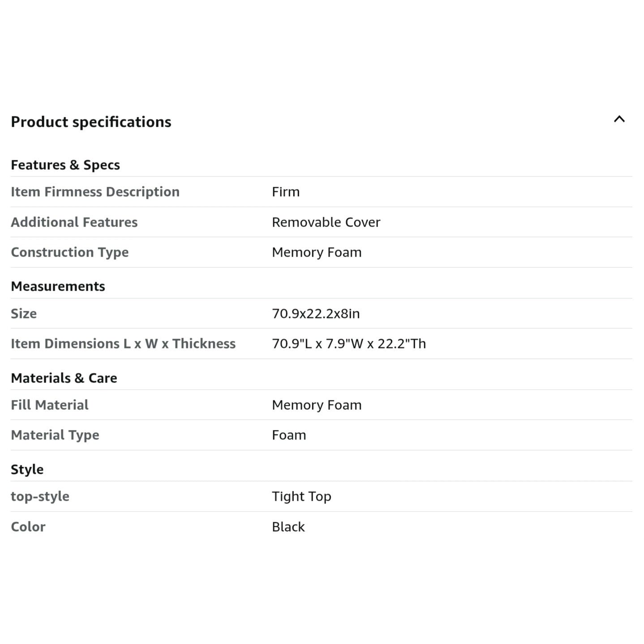Click the Measurements section heading
This screenshot has width=644, height=644.
(x=58, y=286)
